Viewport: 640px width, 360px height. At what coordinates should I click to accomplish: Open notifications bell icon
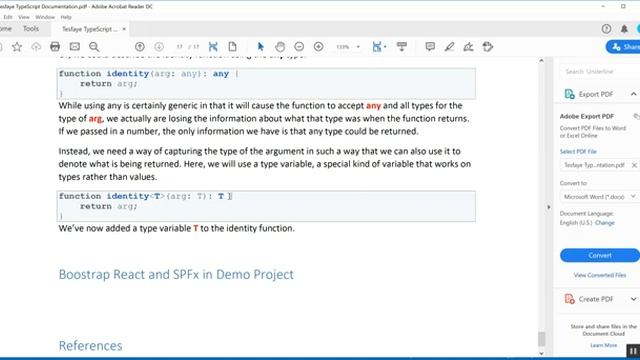624,29
